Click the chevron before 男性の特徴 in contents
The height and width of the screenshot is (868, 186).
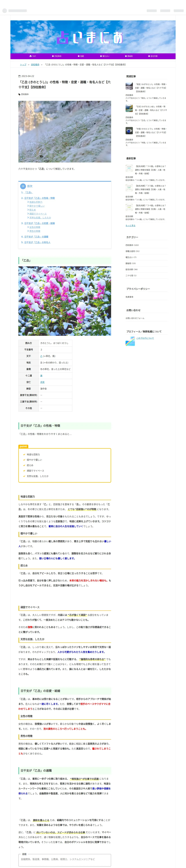point(28,231)
